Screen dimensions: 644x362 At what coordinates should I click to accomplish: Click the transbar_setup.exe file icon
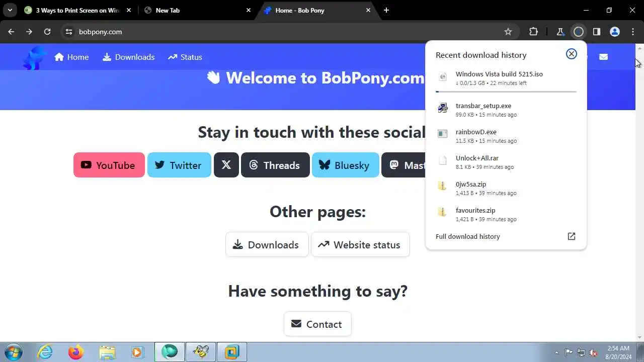443,108
